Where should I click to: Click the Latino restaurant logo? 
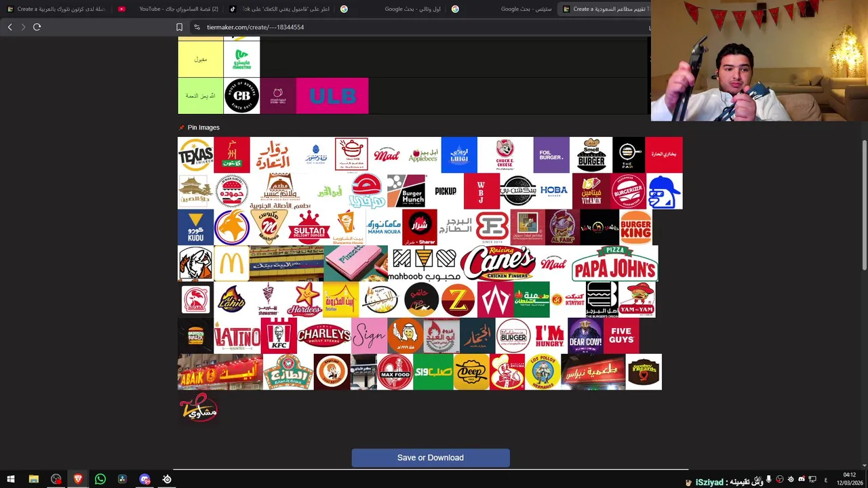(237, 335)
